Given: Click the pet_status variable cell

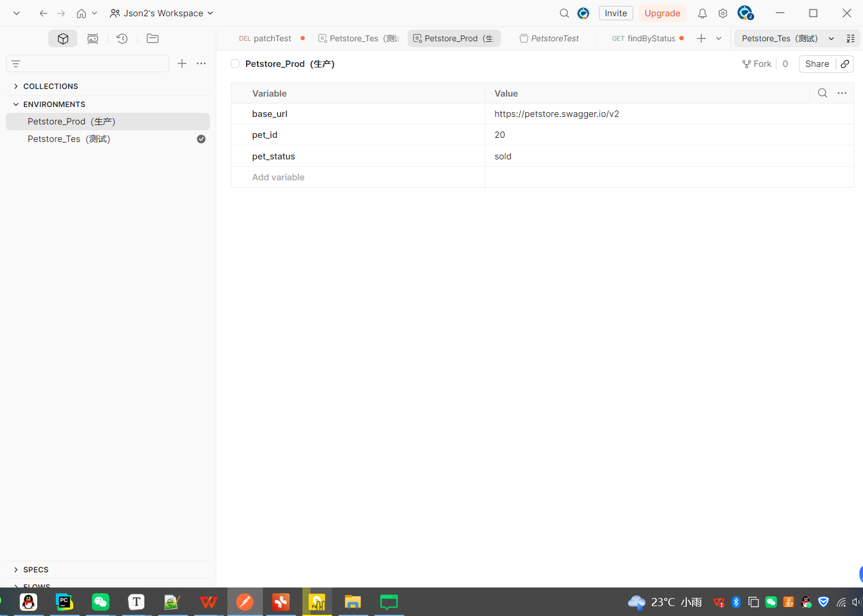Looking at the screenshot, I should (358, 156).
